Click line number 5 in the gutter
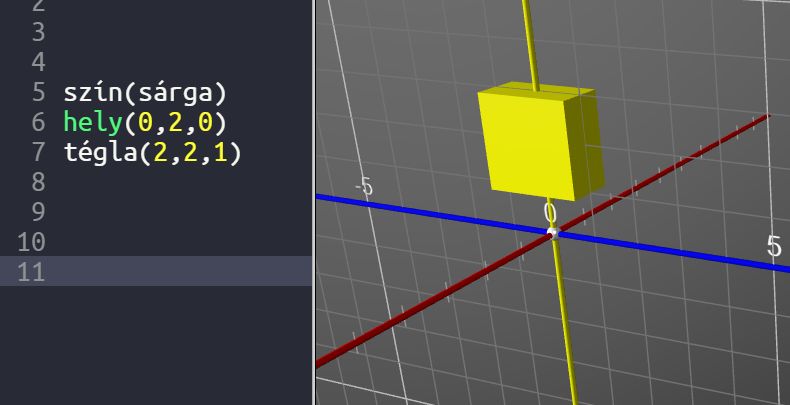Screen dimensions: 790x405 click(38, 94)
